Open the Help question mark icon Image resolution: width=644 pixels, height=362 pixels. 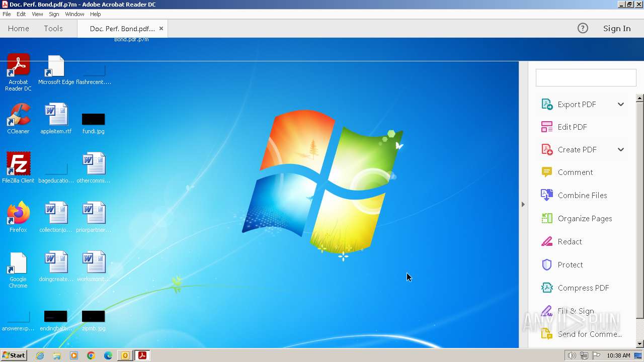[x=583, y=28]
